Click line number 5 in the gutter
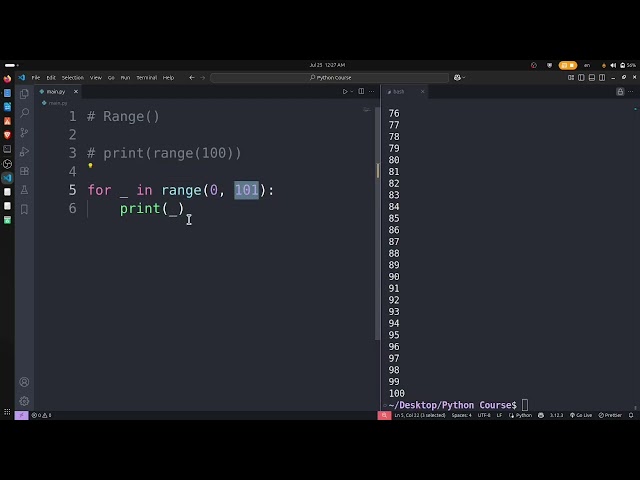The image size is (640, 480). click(73, 190)
